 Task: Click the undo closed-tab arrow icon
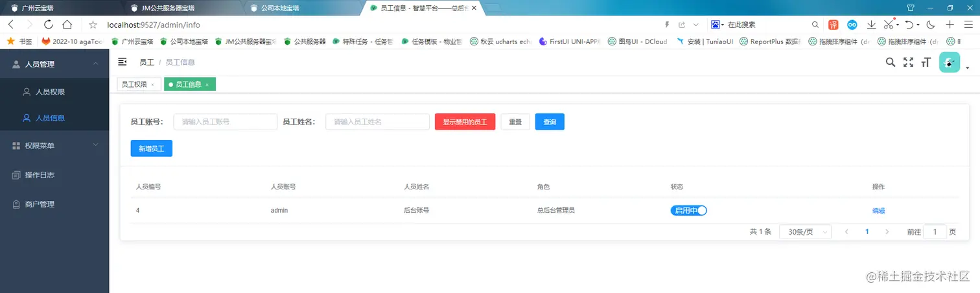[x=909, y=25]
